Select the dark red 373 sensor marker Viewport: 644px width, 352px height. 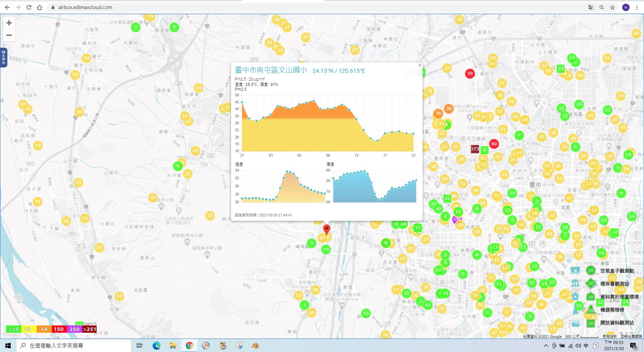tap(475, 149)
